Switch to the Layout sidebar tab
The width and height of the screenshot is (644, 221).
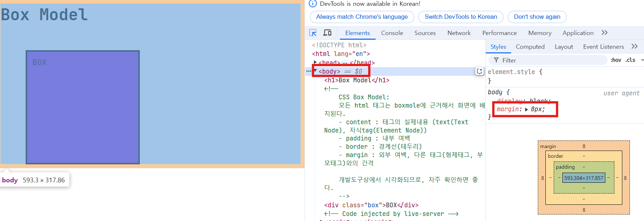pyautogui.click(x=564, y=47)
